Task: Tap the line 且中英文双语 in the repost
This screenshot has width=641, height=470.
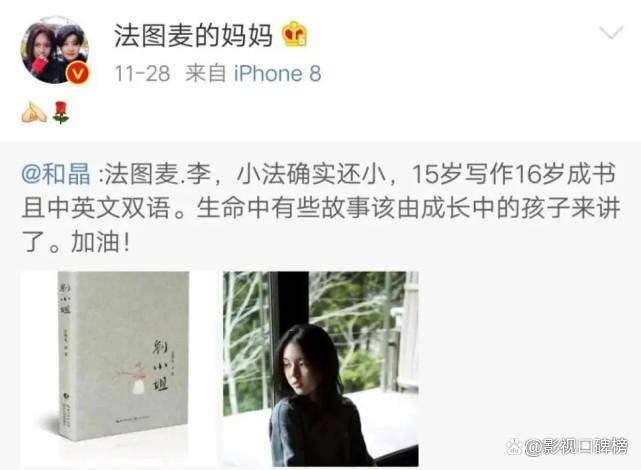Action: point(95,208)
